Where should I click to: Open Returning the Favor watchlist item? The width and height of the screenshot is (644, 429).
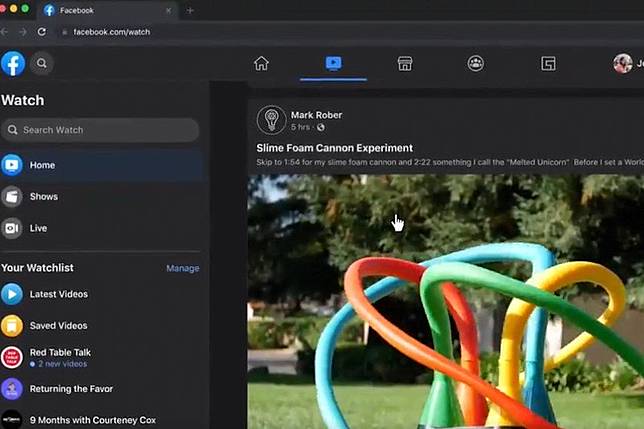click(71, 389)
